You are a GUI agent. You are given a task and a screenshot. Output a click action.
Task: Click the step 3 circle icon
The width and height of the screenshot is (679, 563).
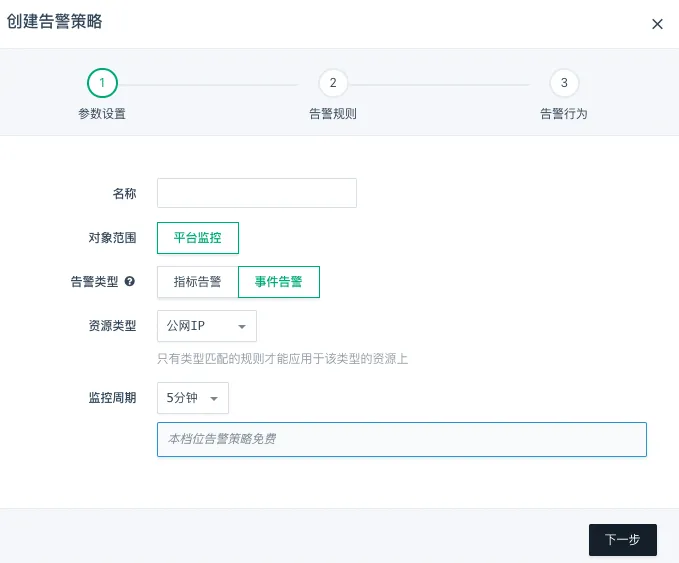(564, 83)
